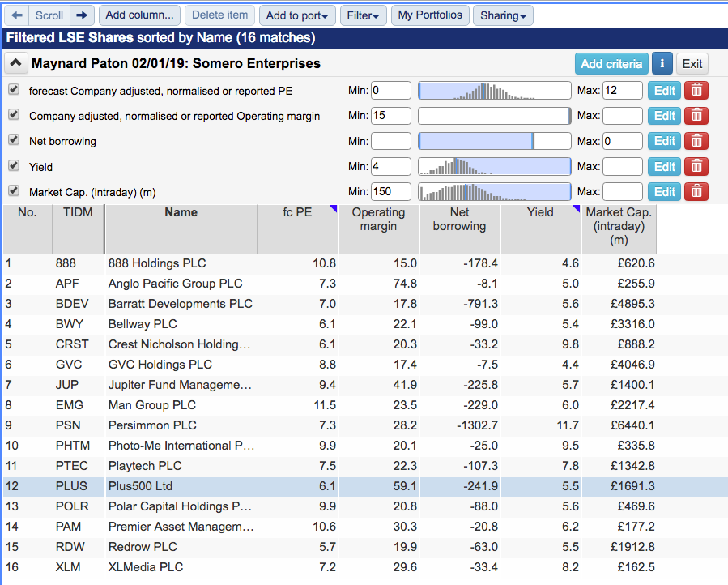The width and height of the screenshot is (728, 585).
Task: Click the Operating margin Min input field
Action: tap(391, 115)
